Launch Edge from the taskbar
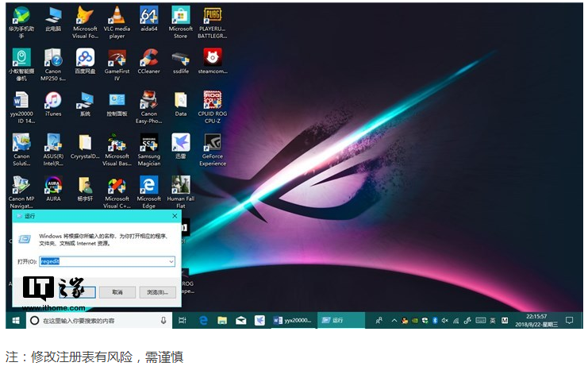588x374 pixels. (x=203, y=320)
